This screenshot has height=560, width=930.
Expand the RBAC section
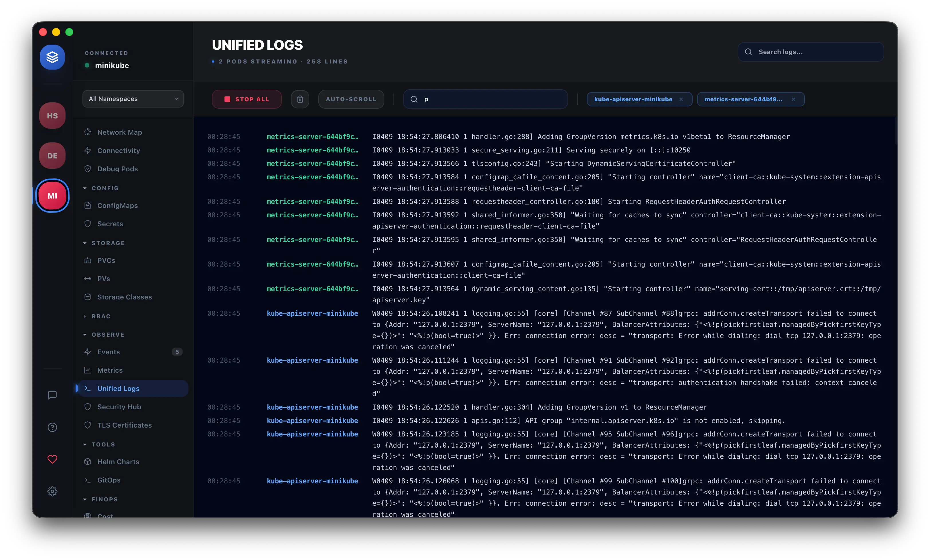click(101, 316)
